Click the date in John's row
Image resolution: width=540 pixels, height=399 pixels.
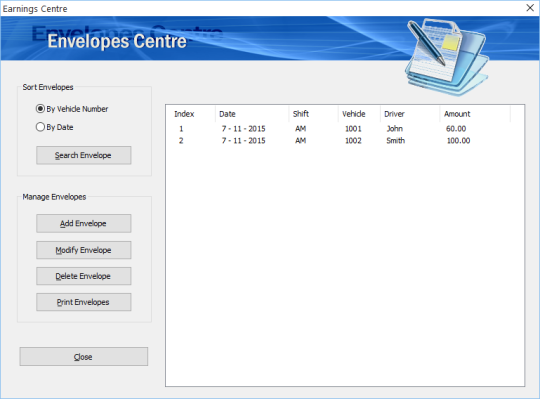(x=243, y=129)
